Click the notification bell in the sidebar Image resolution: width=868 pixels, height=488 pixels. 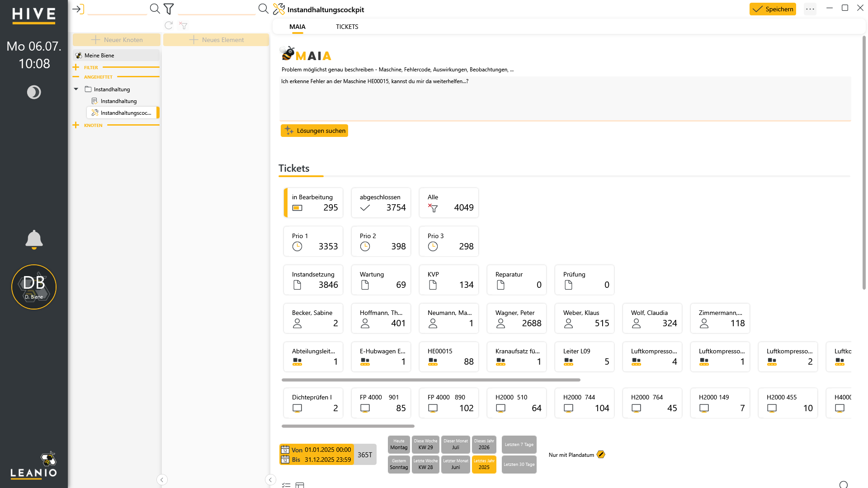tap(34, 239)
